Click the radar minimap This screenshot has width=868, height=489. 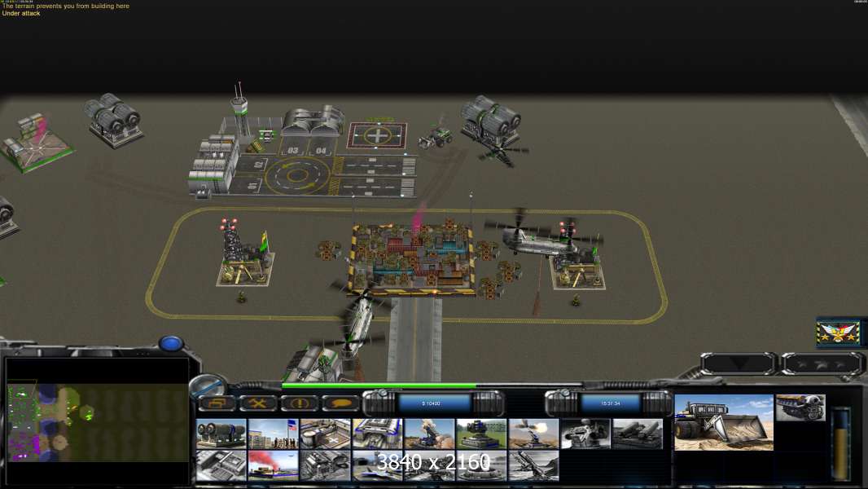click(98, 422)
